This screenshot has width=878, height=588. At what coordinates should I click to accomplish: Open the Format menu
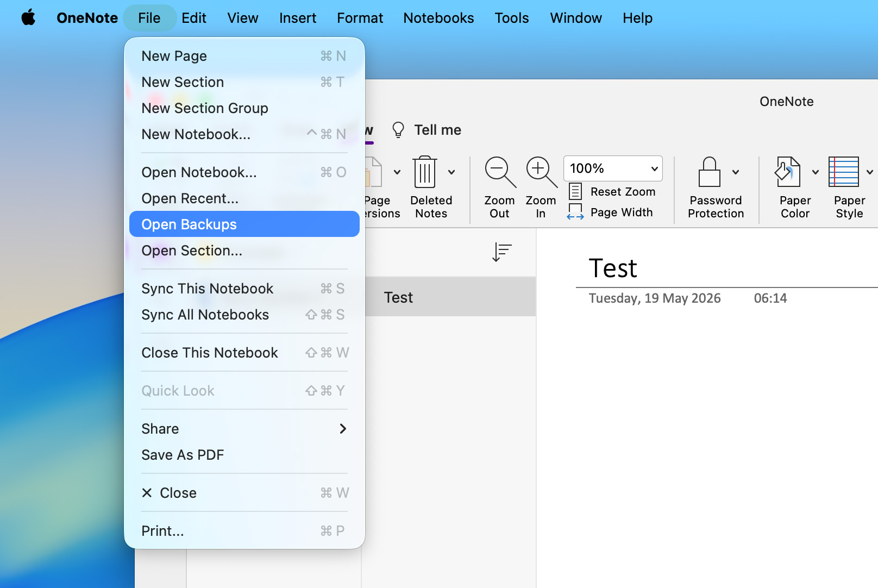(360, 18)
